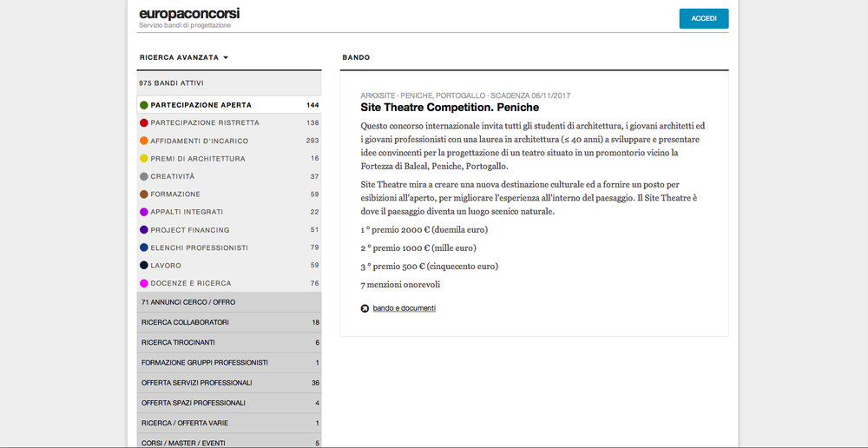The height and width of the screenshot is (448, 868).
Task: Click the orange Affidamenti d'Incarico dot
Action: coord(143,141)
